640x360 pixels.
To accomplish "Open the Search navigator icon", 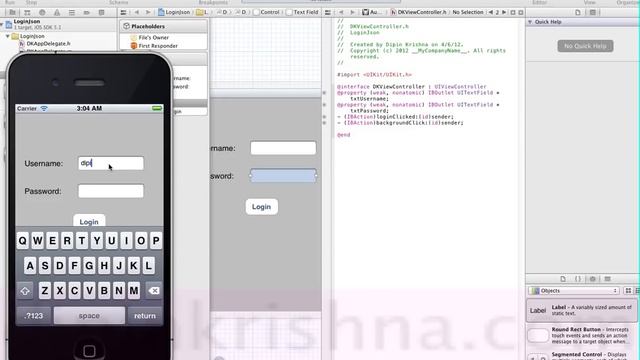I will (42, 12).
